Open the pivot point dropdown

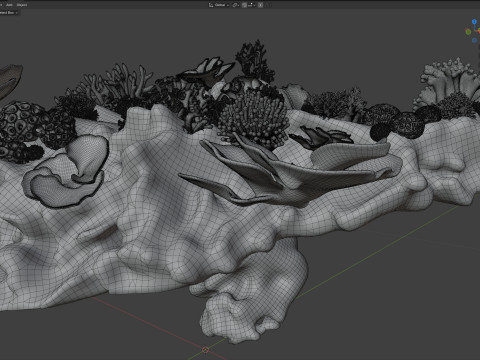235,5
